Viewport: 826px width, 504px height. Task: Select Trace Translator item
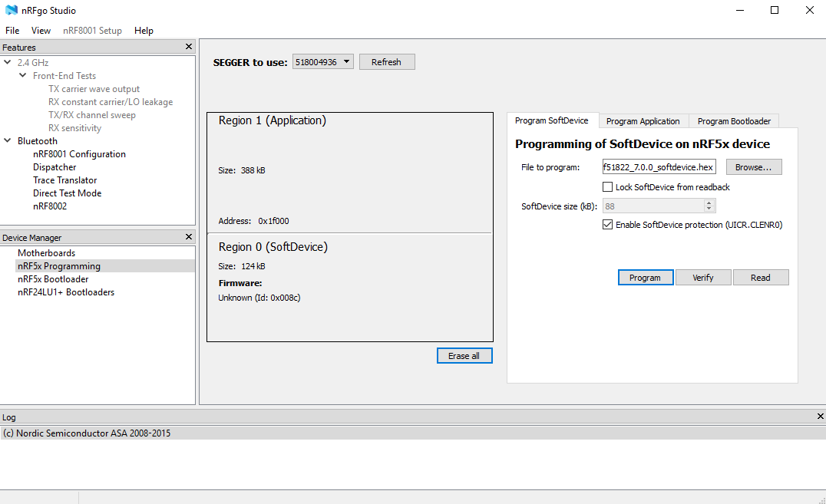click(x=65, y=180)
